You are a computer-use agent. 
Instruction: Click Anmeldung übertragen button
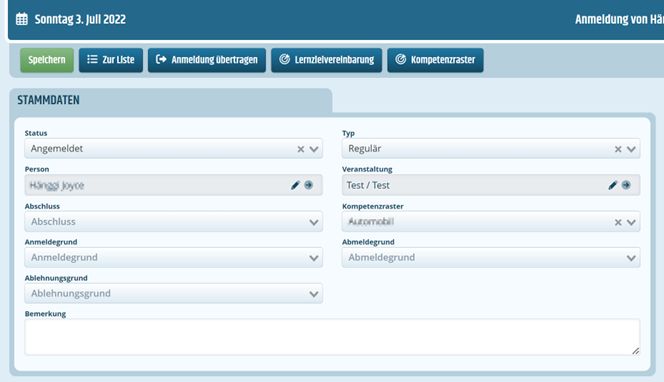[x=207, y=60]
